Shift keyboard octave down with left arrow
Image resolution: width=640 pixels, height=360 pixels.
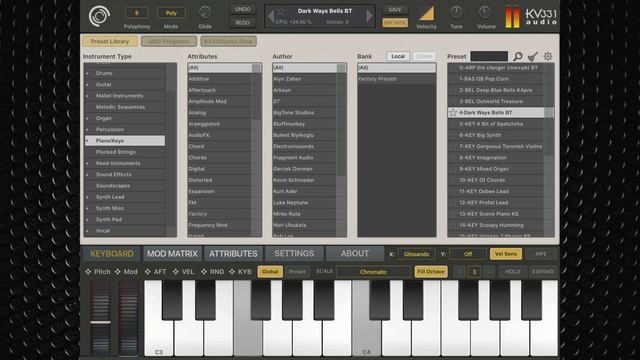click(460, 271)
